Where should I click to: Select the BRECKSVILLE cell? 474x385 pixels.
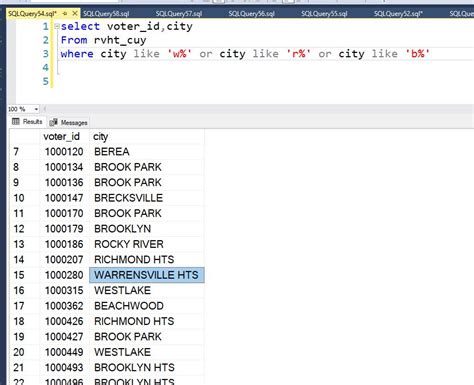pyautogui.click(x=147, y=198)
